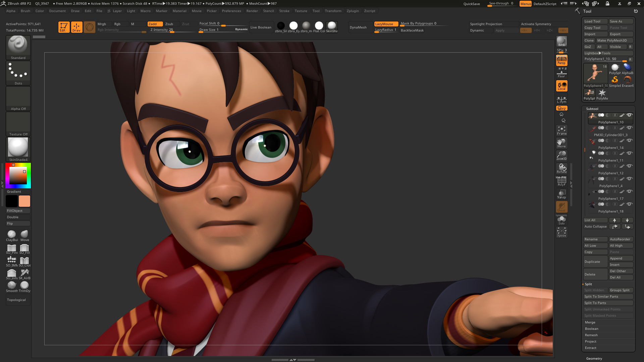This screenshot has width=644, height=362.
Task: Click the Rotate view icon
Action: tap(561, 169)
